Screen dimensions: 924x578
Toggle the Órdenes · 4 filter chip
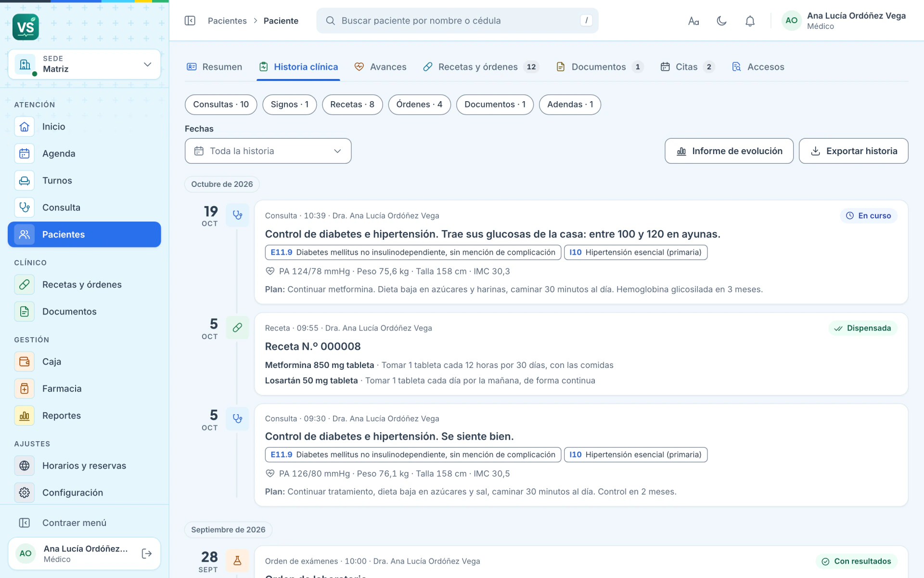click(419, 105)
